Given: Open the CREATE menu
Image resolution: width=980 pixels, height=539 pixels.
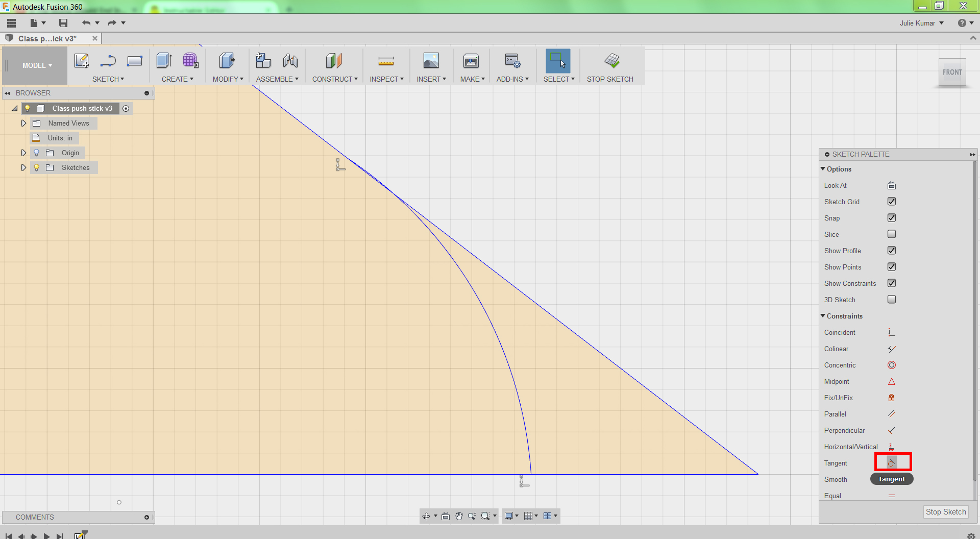Looking at the screenshot, I should 178,79.
